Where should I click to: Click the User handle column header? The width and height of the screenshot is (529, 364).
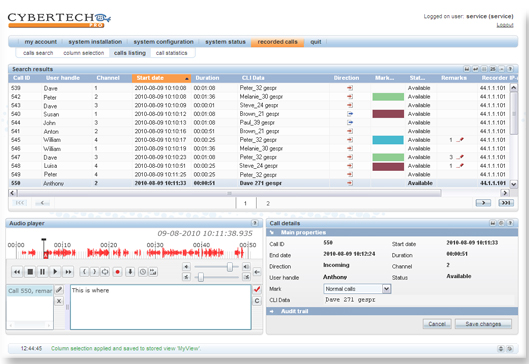[x=63, y=78]
